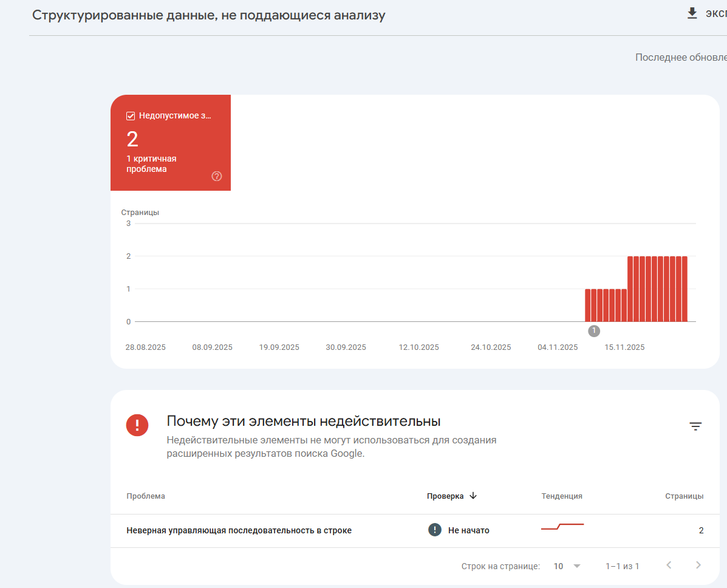
Task: Open rows-per-page dropdown showing 10
Action: (567, 566)
